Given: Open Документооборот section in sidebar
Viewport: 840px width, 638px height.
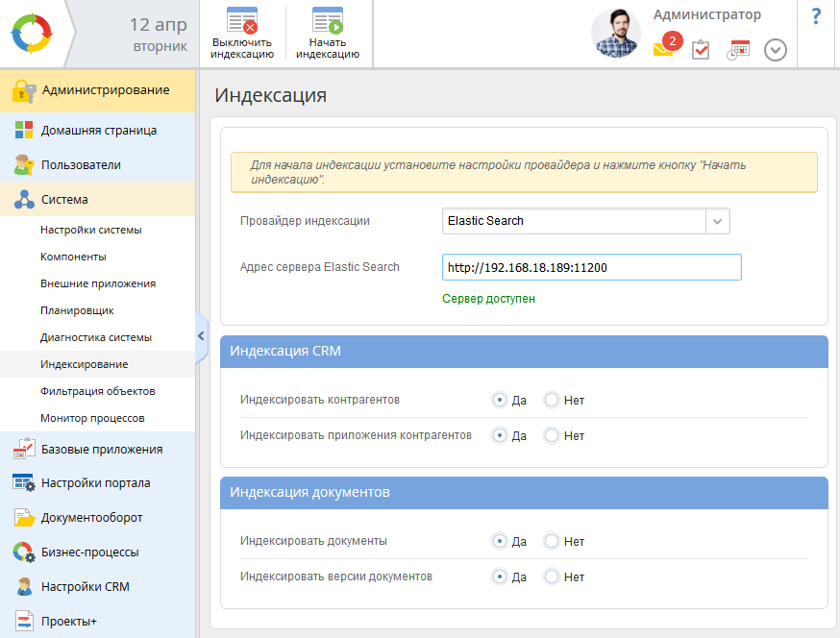Looking at the screenshot, I should pyautogui.click(x=91, y=518).
